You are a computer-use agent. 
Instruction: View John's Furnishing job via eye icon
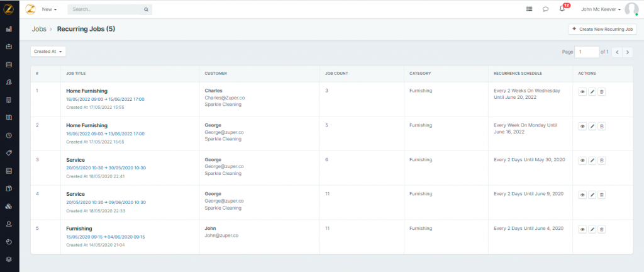tap(582, 230)
